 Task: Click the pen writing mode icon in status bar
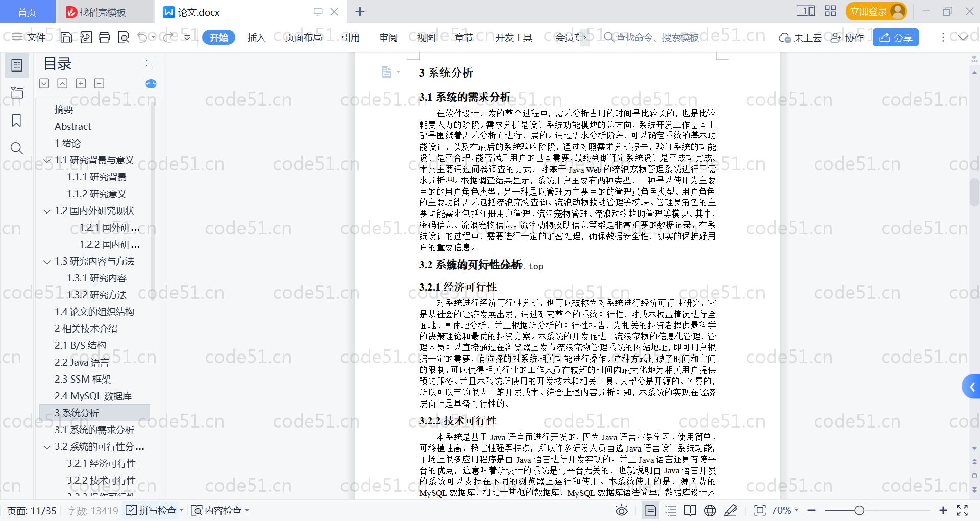point(730,510)
